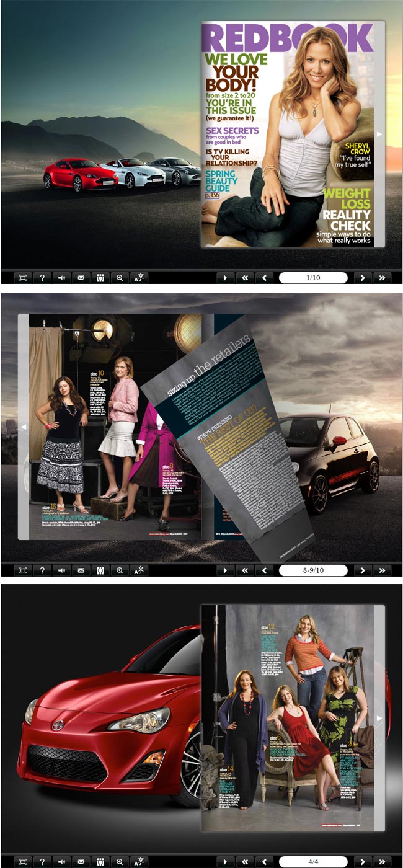Go to previous page in 4/4 viewer
403x868 pixels.
tap(264, 862)
